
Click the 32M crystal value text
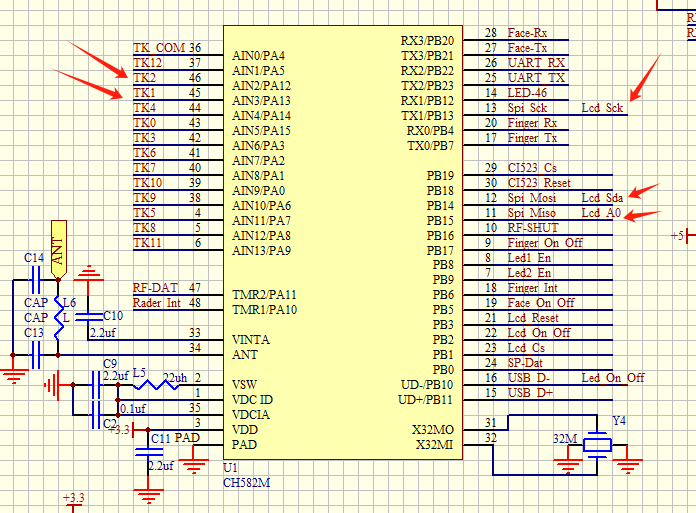pyautogui.click(x=564, y=439)
